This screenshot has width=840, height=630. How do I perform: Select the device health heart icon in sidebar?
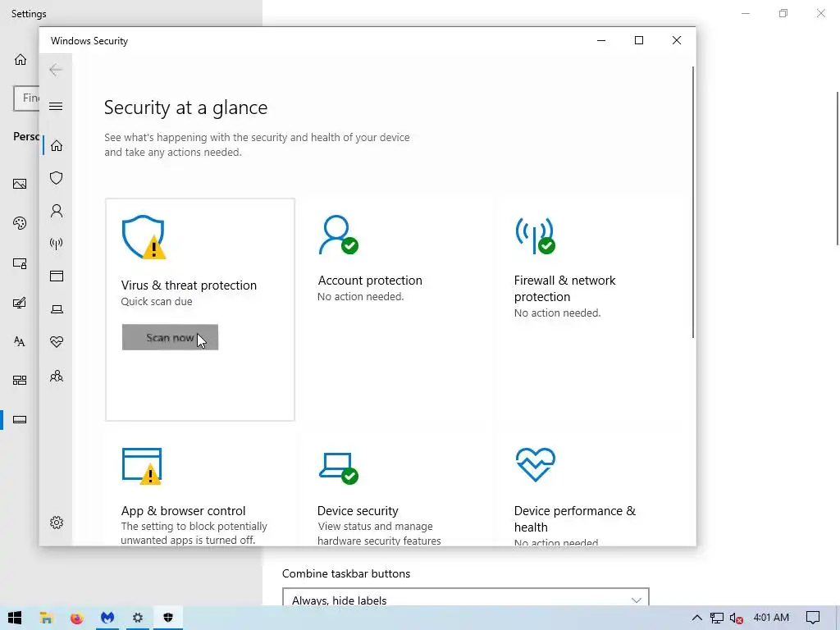click(57, 342)
